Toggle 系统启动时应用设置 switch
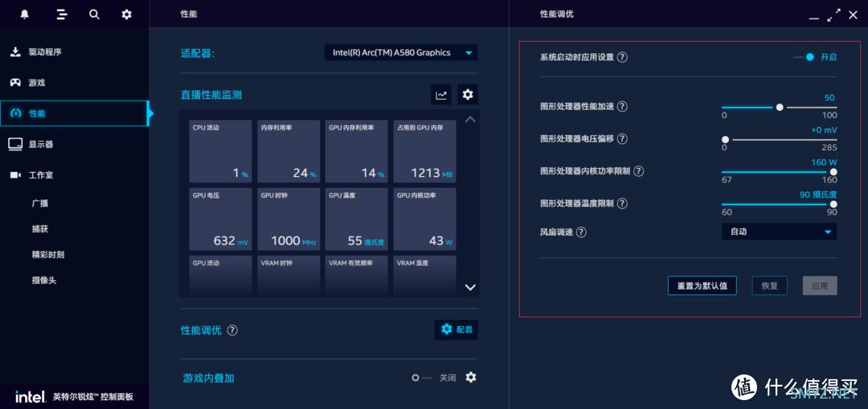Viewport: 868px width, 409px height. 804,57
